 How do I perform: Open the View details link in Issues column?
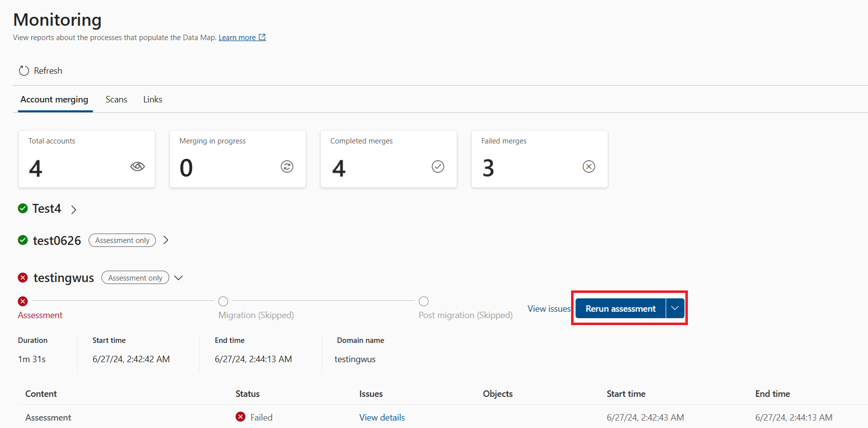(x=382, y=418)
